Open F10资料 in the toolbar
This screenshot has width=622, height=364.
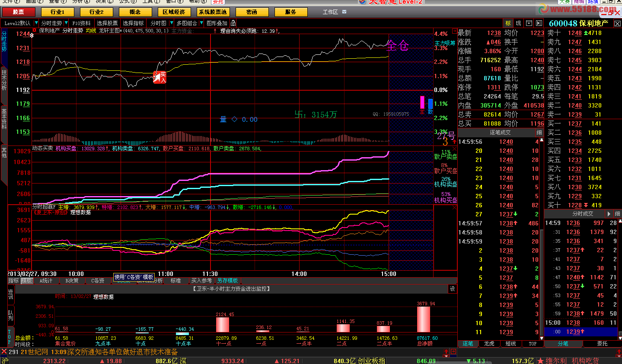click(81, 23)
